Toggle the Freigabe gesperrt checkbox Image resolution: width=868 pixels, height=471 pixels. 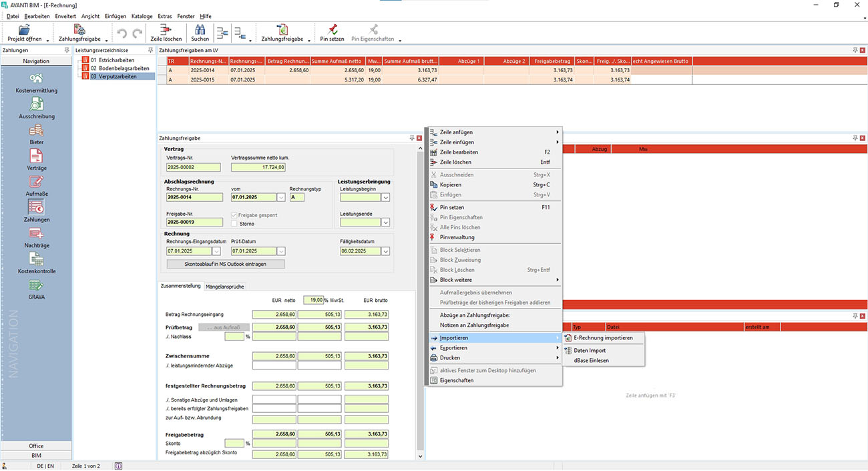234,215
